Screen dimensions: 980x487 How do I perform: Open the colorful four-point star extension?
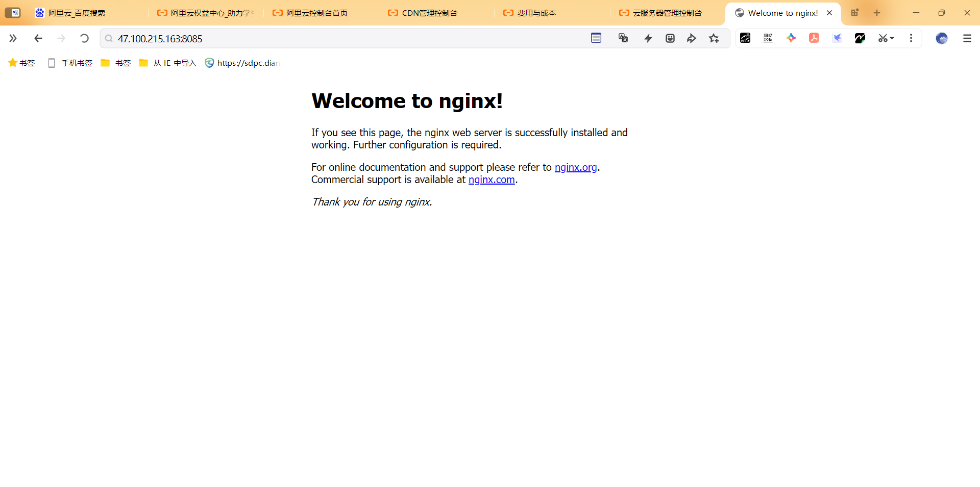coord(791,38)
